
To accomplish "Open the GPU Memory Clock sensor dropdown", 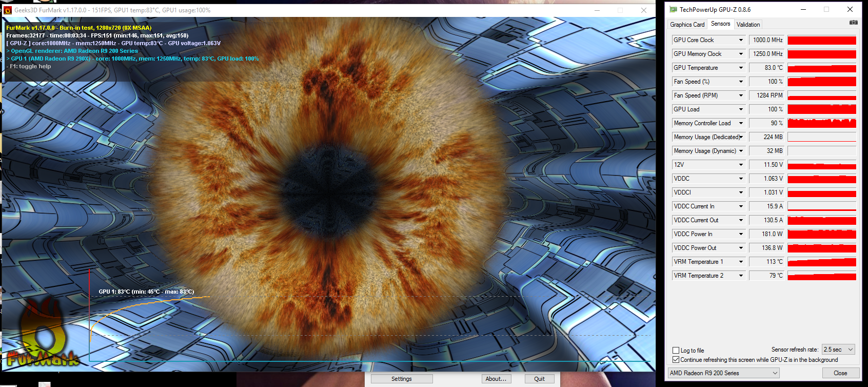I will click(741, 54).
